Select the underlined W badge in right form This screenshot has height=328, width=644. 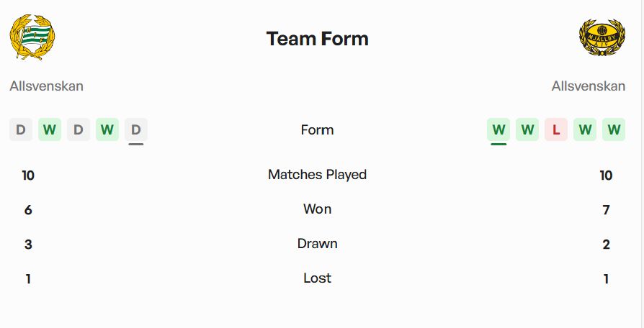[x=498, y=129]
